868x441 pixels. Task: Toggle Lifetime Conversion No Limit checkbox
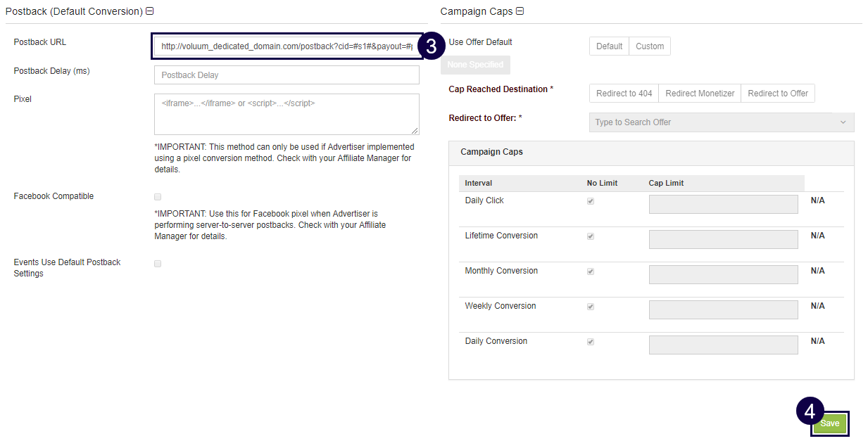(591, 236)
